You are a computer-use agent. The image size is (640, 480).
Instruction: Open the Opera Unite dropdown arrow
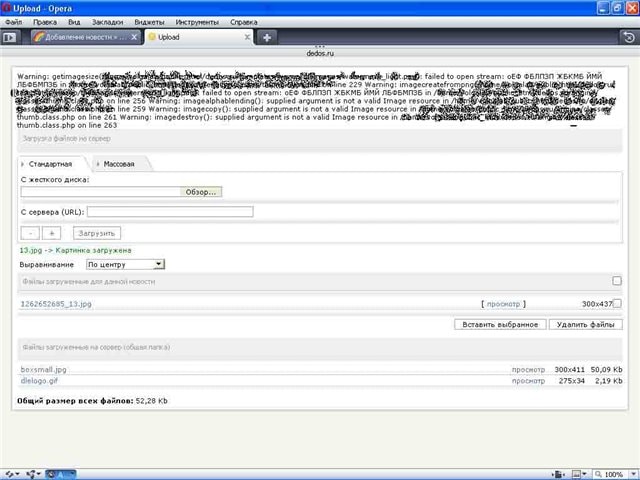[38, 474]
